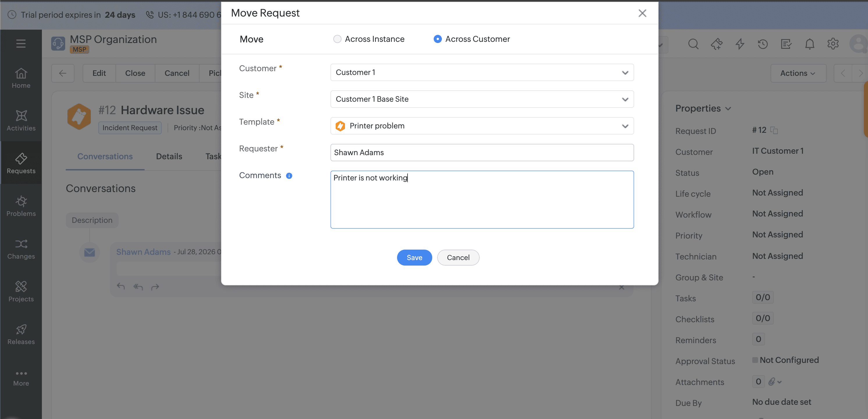Collapse the Properties section chevron
The image size is (868, 419).
[728, 109]
